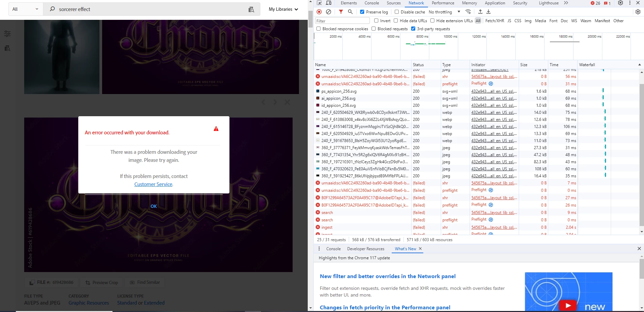The image size is (644, 312).
Task: Click the dark figure thumbnail image
Action: tap(62, 57)
